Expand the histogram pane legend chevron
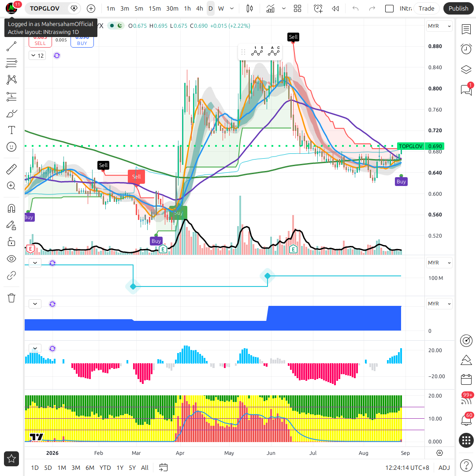Viewport: 476px width, 476px height. coord(35,348)
